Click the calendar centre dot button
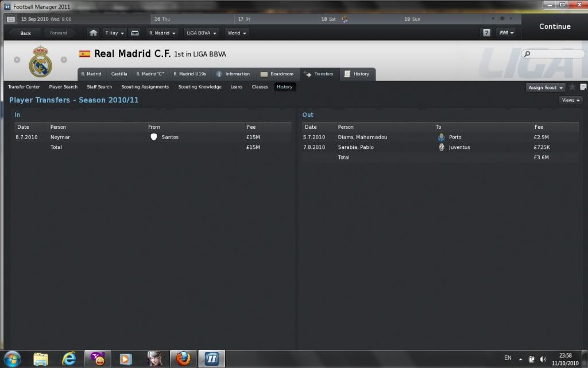The height and width of the screenshot is (368, 588). click(x=502, y=18)
